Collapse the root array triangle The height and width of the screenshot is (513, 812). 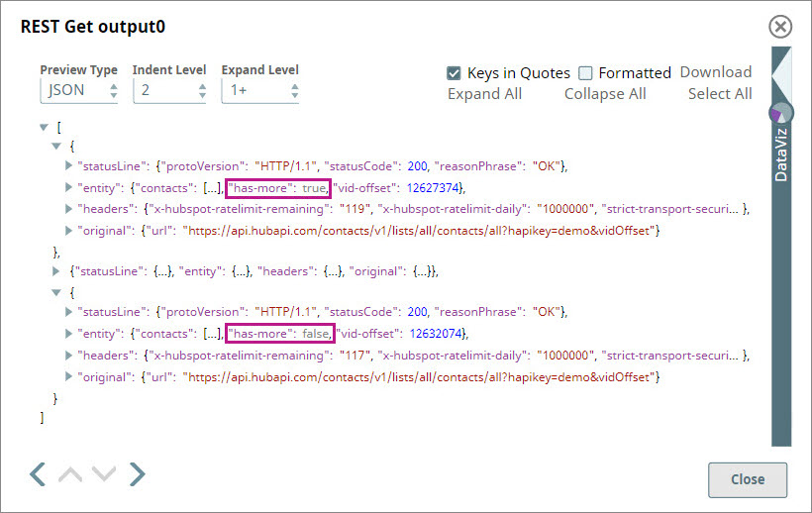click(43, 127)
